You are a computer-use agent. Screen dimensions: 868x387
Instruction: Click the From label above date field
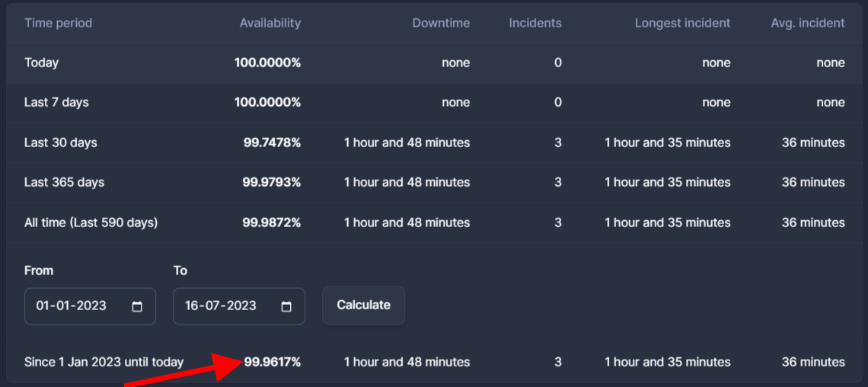(39, 270)
